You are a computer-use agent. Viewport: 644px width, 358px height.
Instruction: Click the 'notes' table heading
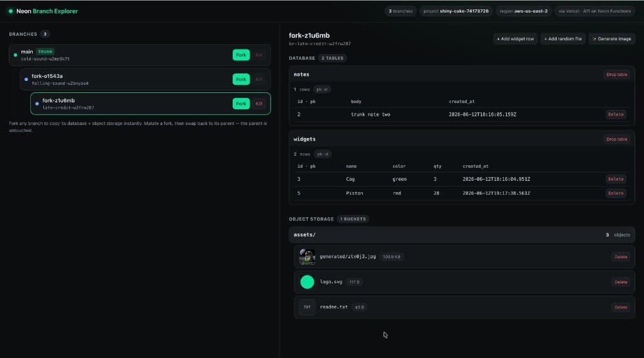301,75
